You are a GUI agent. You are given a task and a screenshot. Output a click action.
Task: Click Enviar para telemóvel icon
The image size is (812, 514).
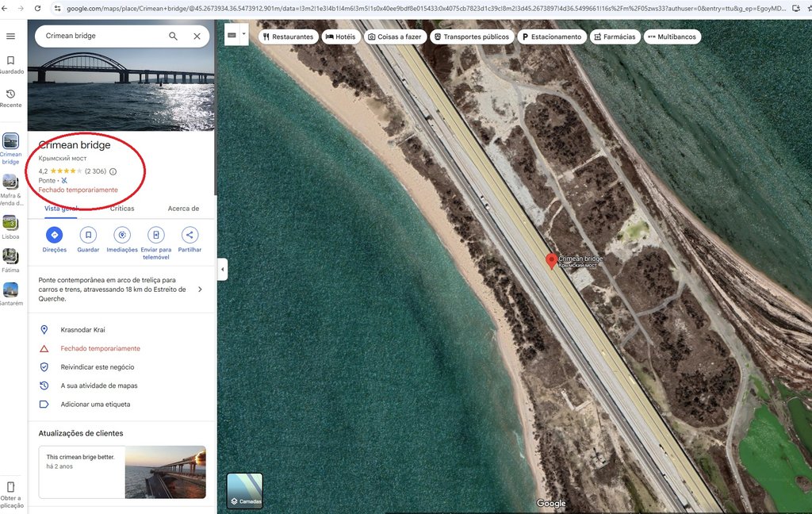click(x=156, y=236)
